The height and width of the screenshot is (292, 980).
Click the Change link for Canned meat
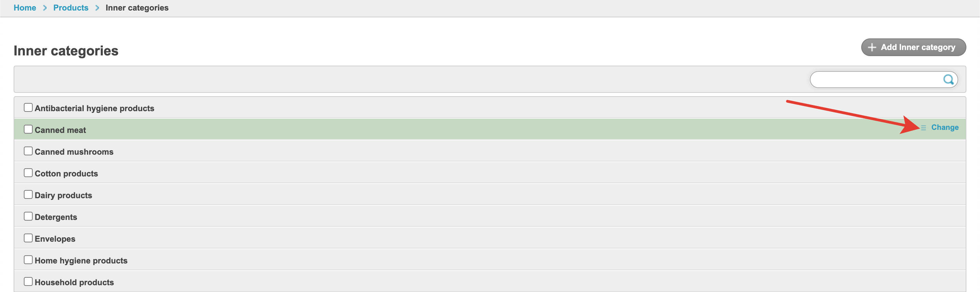pos(945,127)
